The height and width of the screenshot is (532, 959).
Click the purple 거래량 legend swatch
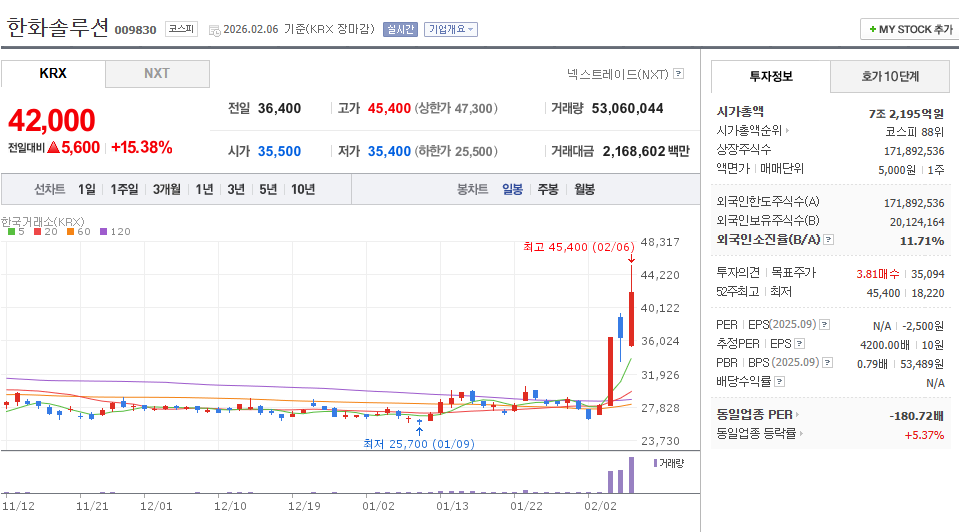click(656, 463)
